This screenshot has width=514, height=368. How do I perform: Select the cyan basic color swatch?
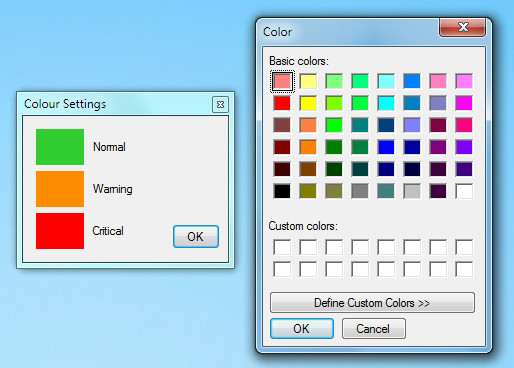click(386, 103)
